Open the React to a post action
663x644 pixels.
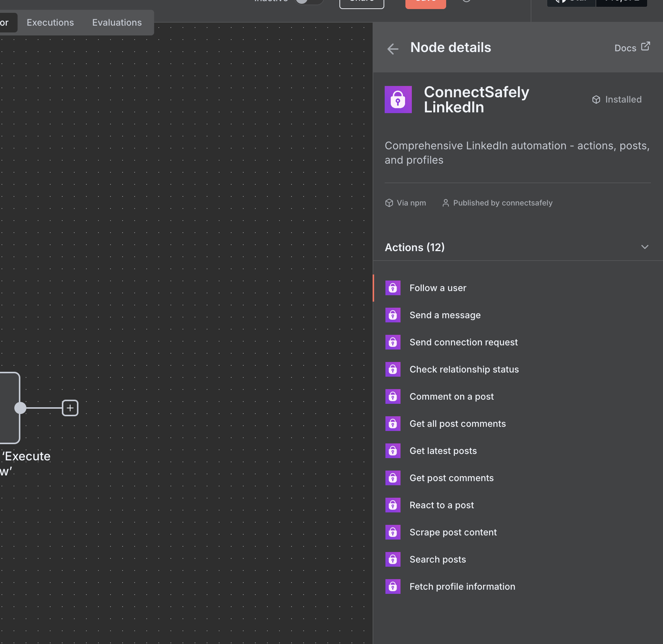[x=442, y=505]
